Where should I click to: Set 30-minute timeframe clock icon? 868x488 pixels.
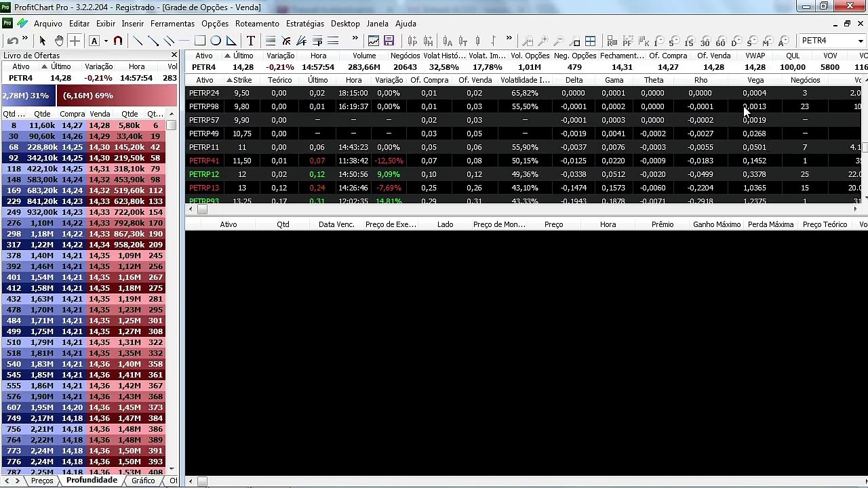pos(705,41)
